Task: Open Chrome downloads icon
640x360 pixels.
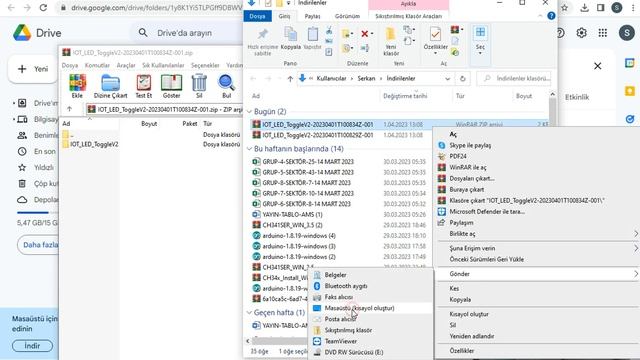Action: coord(584,7)
